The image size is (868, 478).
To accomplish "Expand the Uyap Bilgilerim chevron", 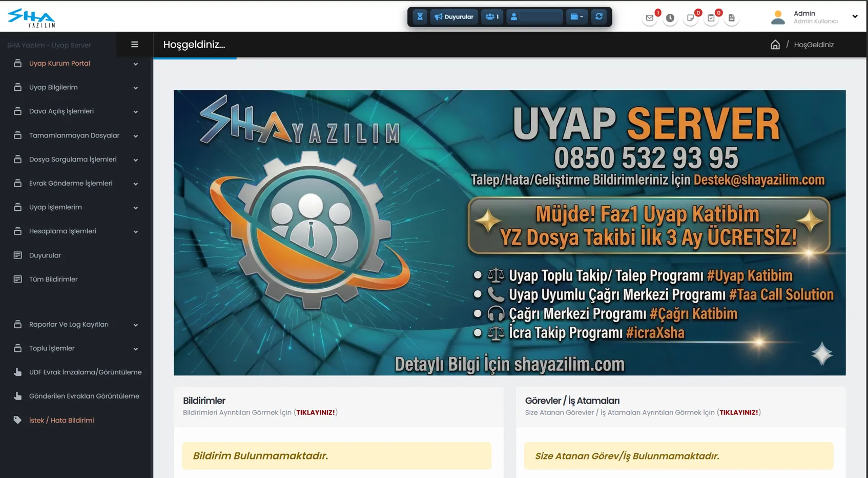I will tap(136, 88).
